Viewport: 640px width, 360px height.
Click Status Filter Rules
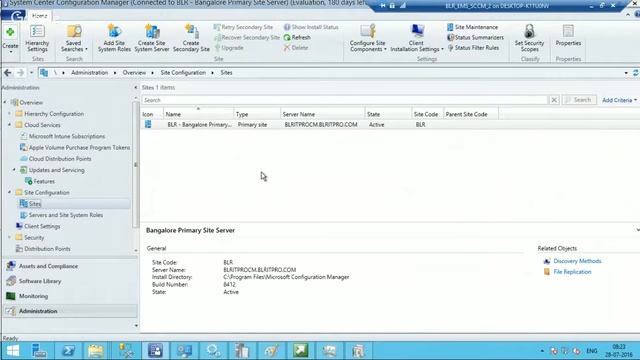click(473, 48)
